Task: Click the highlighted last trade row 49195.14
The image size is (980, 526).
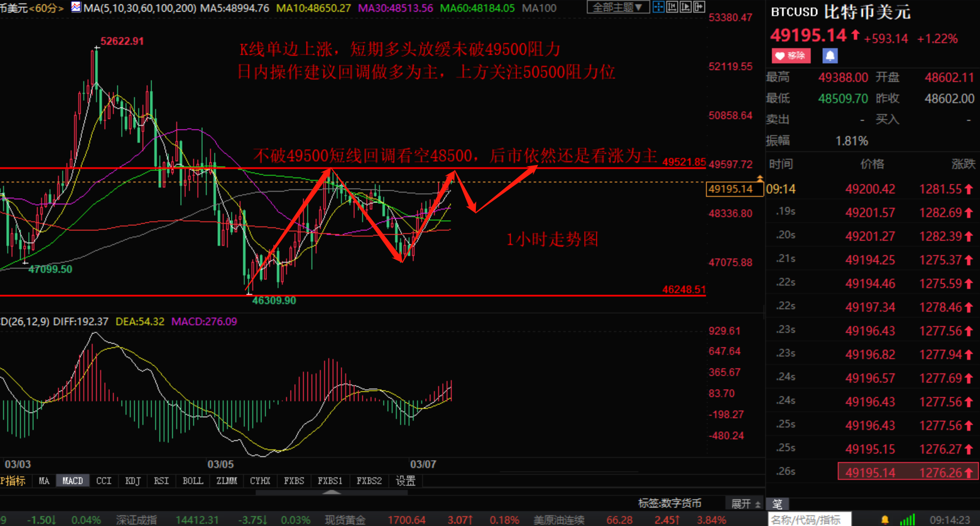Action: [x=908, y=472]
